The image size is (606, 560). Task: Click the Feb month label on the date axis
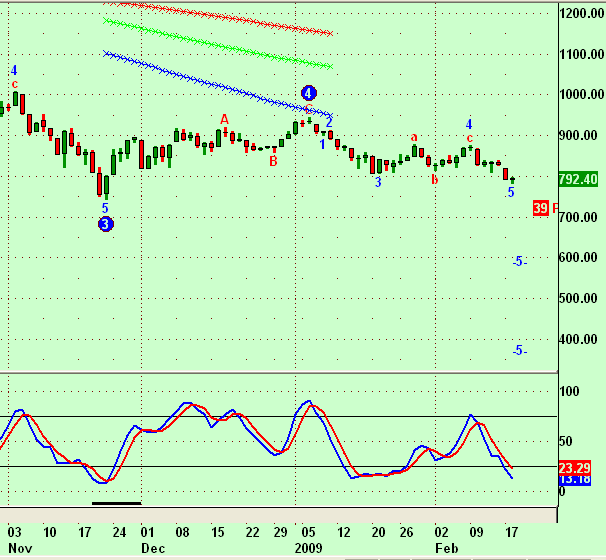(442, 549)
